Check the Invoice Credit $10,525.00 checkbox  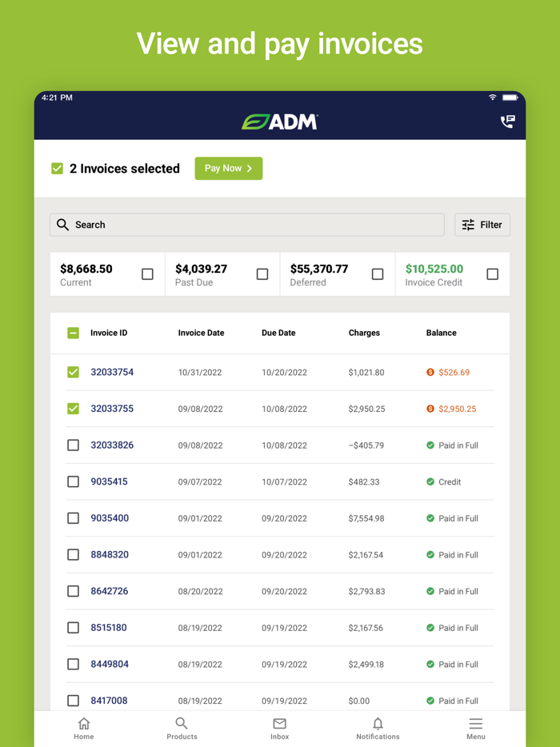pos(492,274)
